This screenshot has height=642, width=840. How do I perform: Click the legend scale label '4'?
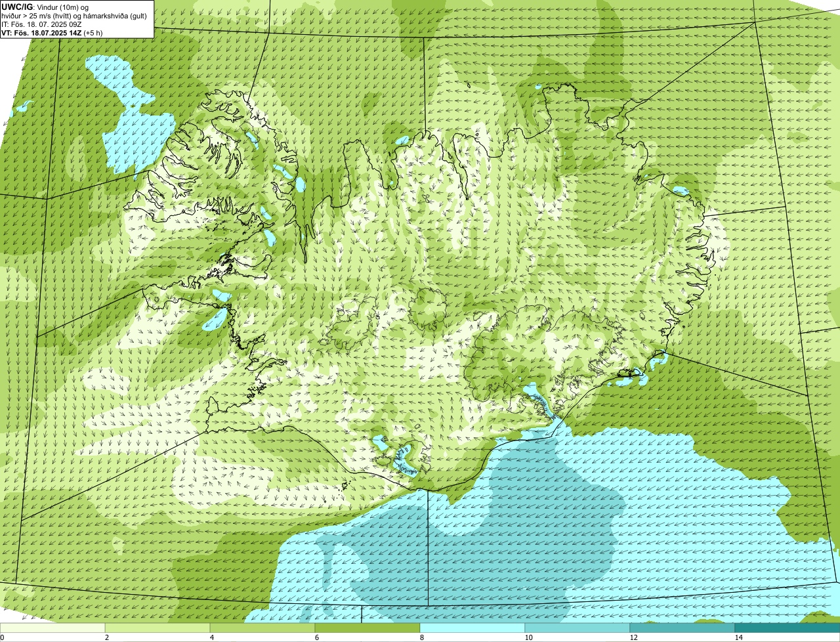click(211, 637)
